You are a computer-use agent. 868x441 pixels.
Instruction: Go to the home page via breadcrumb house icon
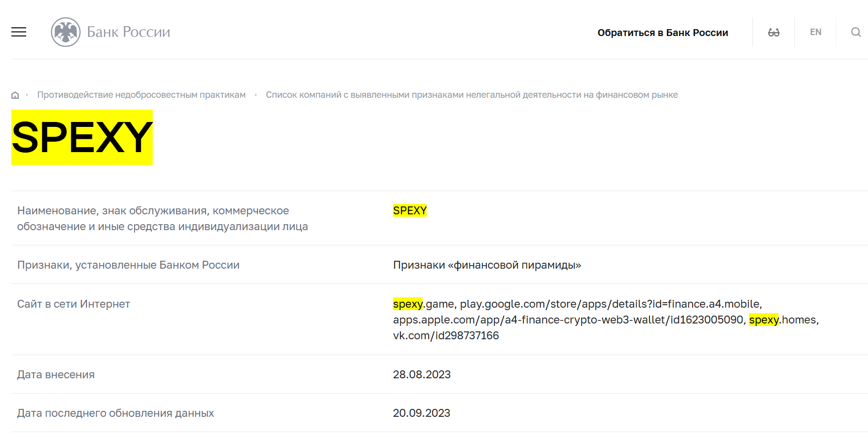coord(15,95)
